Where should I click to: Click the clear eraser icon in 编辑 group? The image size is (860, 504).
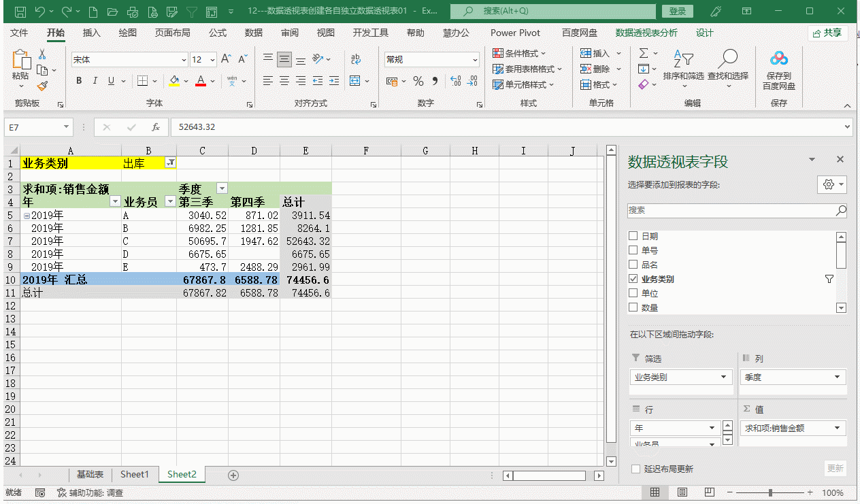coord(644,84)
